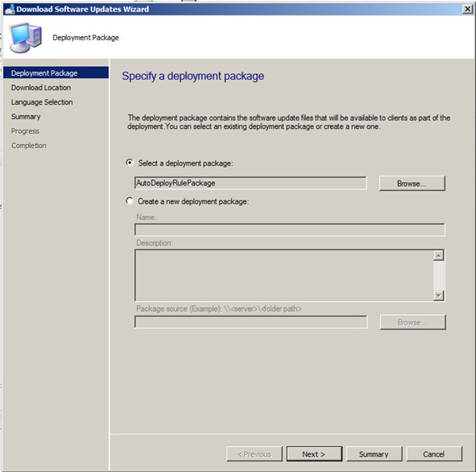Choose 'Create a new deployment package' option
The width and height of the screenshot is (476, 472).
pyautogui.click(x=130, y=201)
